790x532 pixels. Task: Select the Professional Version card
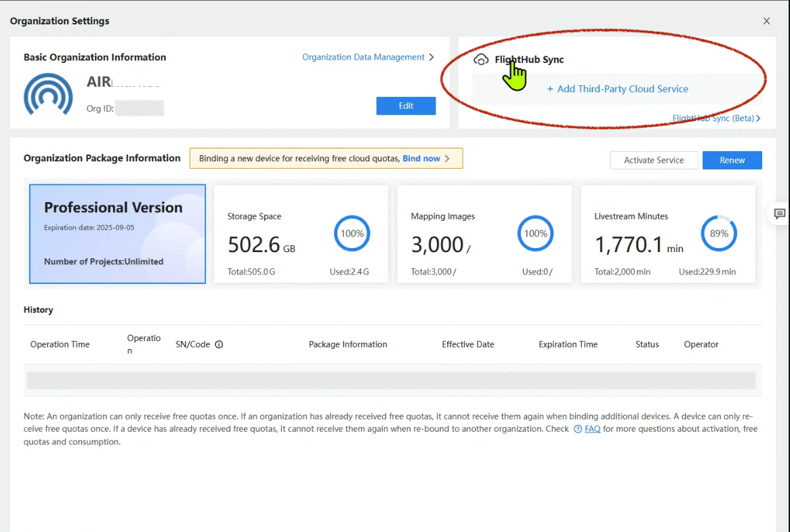(117, 234)
